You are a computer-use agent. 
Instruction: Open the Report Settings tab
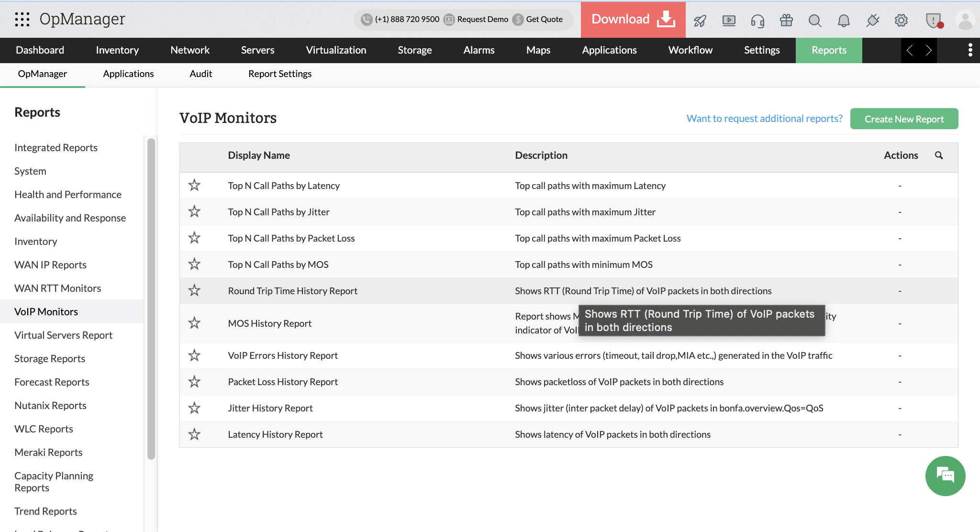pyautogui.click(x=279, y=74)
